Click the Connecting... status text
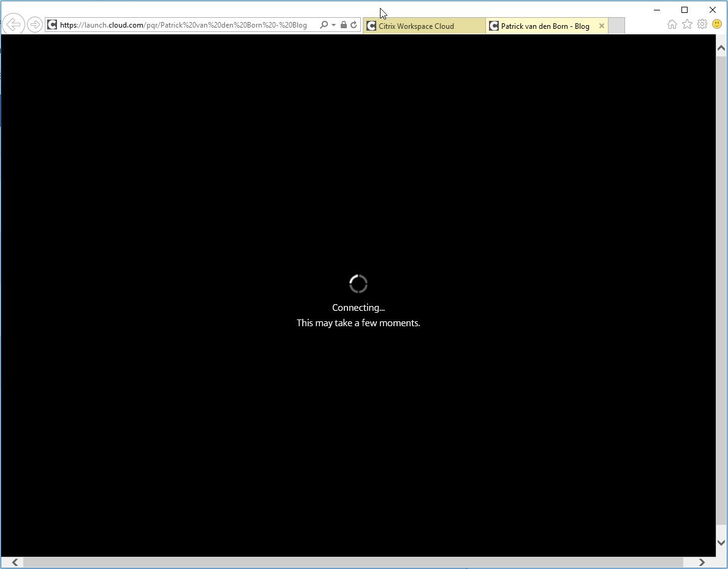 pyautogui.click(x=358, y=307)
